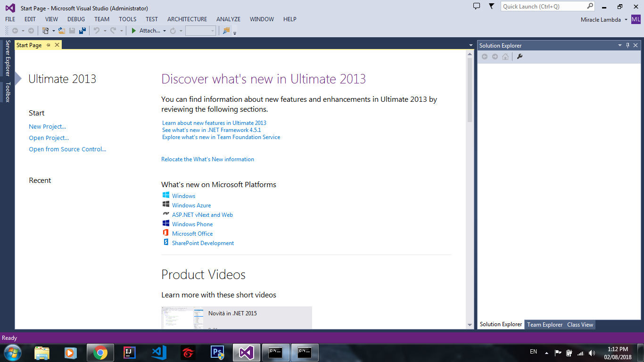This screenshot has width=644, height=362.
Task: Click the Solution Explorer Home icon
Action: pyautogui.click(x=505, y=57)
